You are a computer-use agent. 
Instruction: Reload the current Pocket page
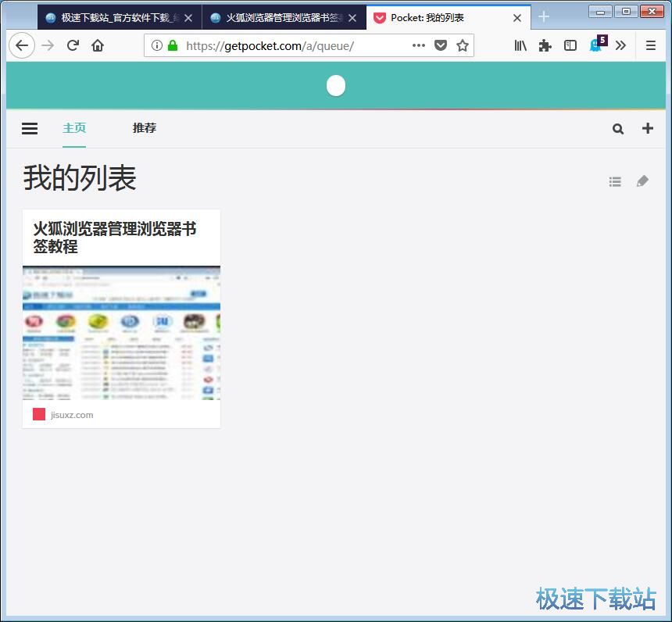73,45
